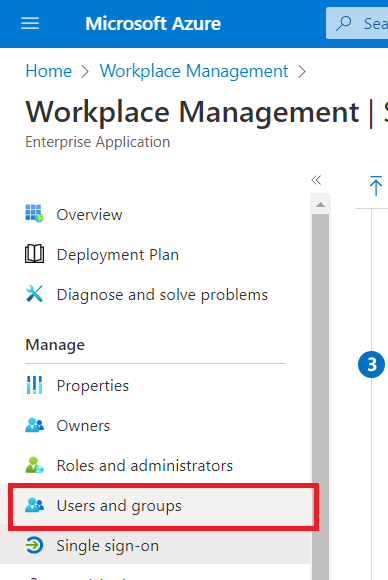Click the Roles and administrators icon

coord(34,465)
